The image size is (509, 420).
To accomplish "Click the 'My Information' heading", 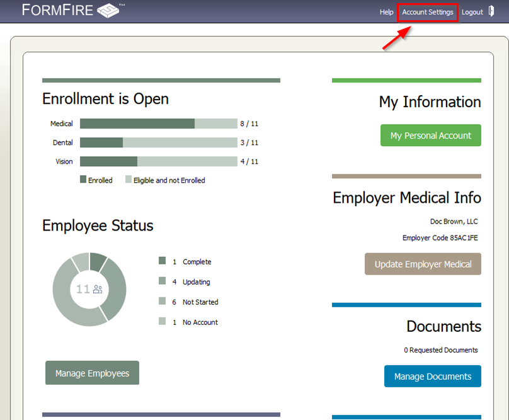I will click(430, 102).
